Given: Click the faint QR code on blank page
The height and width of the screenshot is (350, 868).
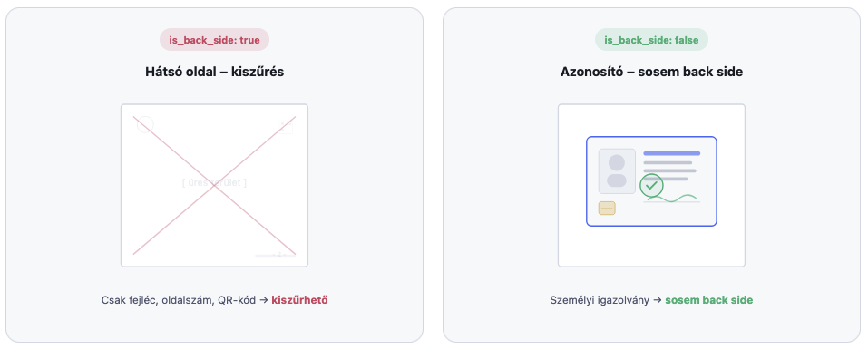Looking at the screenshot, I should click(x=285, y=126).
